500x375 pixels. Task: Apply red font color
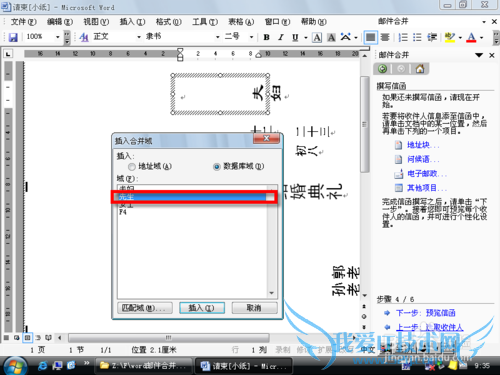coord(471,37)
